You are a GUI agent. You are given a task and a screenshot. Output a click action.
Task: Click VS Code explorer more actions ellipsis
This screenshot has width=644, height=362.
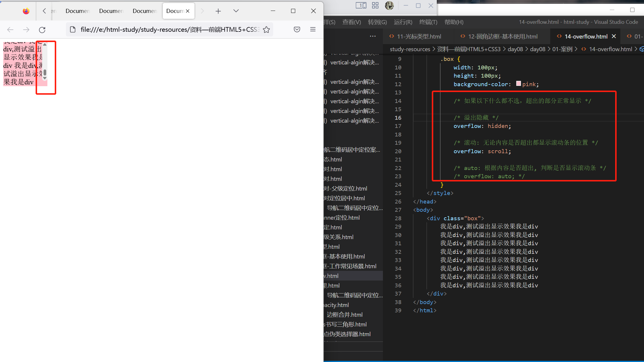[x=373, y=36]
